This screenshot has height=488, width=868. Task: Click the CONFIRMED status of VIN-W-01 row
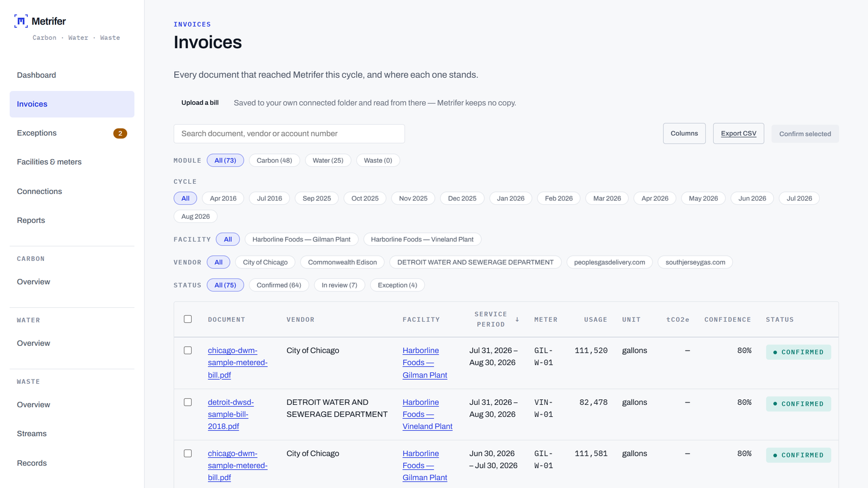coord(799,404)
